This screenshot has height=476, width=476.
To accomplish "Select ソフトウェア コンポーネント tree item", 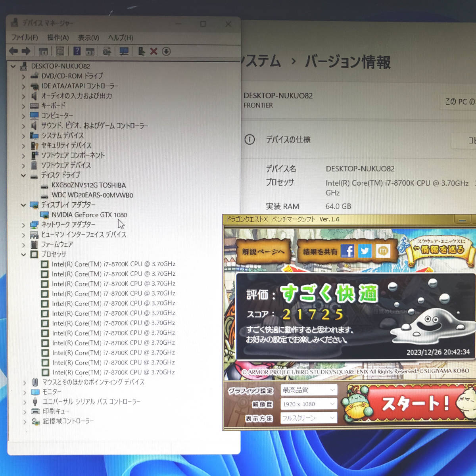I will click(x=73, y=155).
